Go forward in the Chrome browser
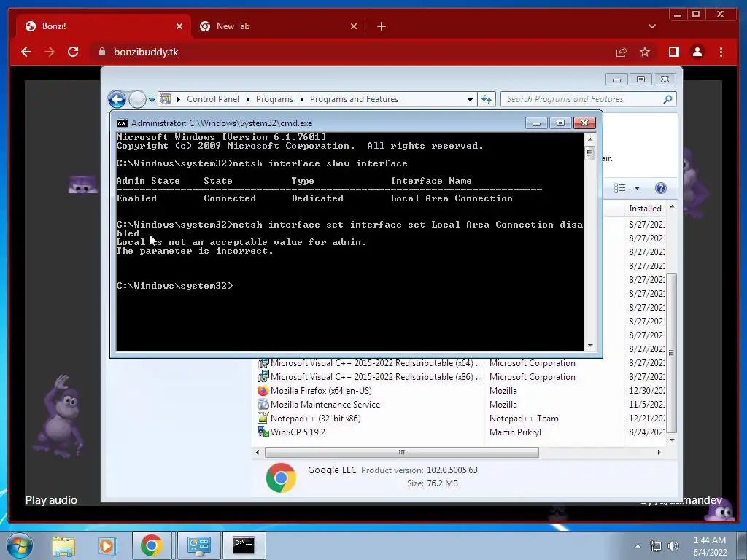Viewport: 747px width, 560px height. [x=50, y=52]
